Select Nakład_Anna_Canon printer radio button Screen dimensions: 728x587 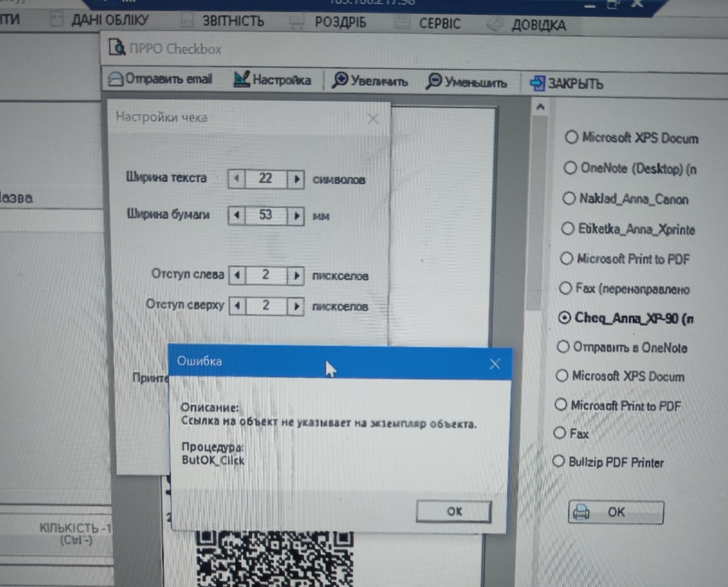click(x=569, y=198)
